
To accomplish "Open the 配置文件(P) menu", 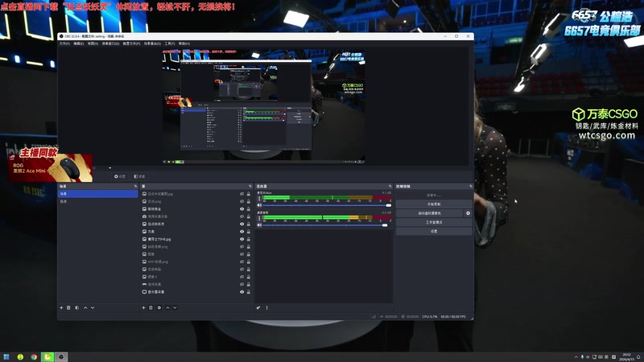I will pyautogui.click(x=131, y=43).
